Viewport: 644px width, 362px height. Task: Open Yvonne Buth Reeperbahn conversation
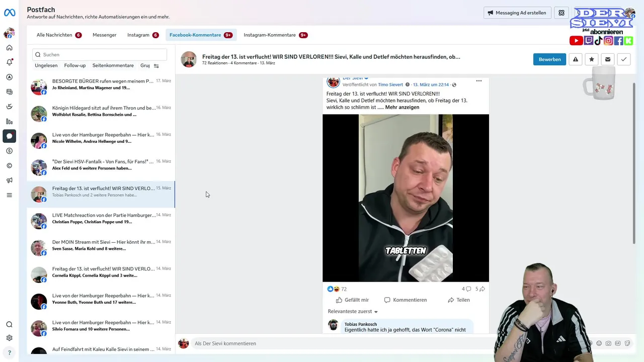point(101,302)
